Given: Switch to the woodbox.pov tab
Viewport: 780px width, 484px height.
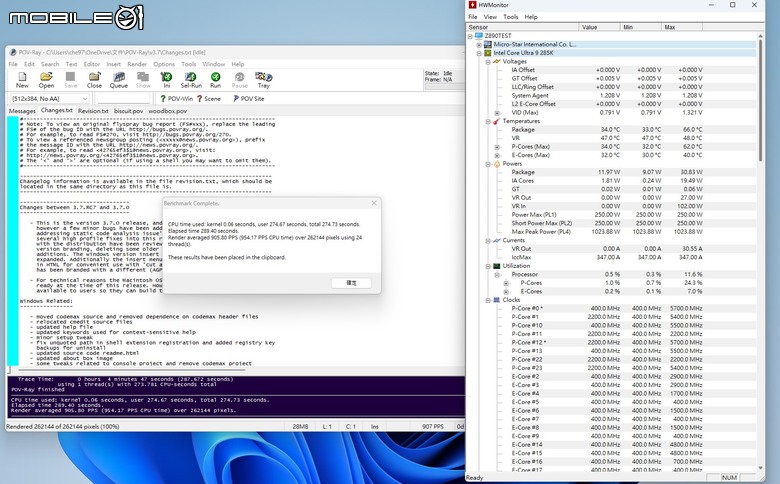Looking at the screenshot, I should point(168,111).
